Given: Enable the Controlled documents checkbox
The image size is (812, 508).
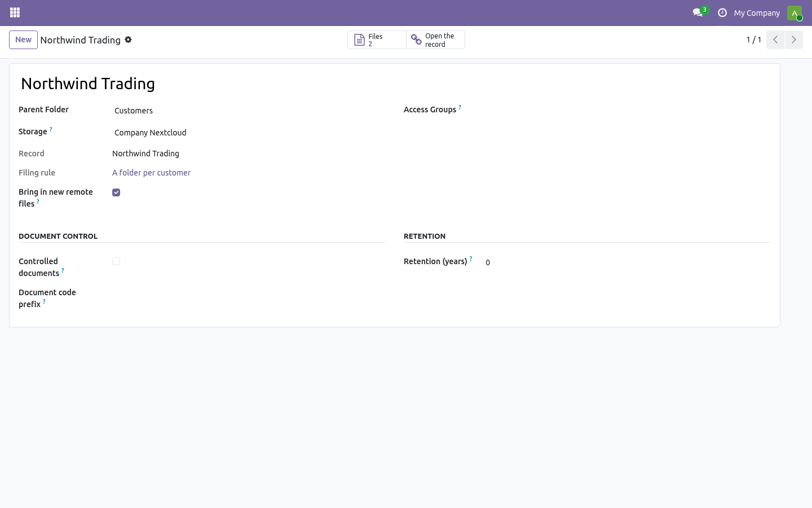Looking at the screenshot, I should tap(116, 261).
